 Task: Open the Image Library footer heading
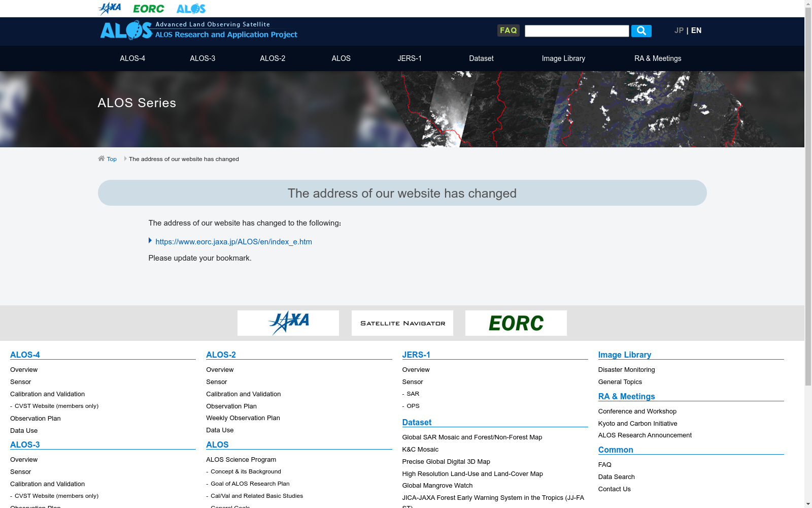[625, 355]
